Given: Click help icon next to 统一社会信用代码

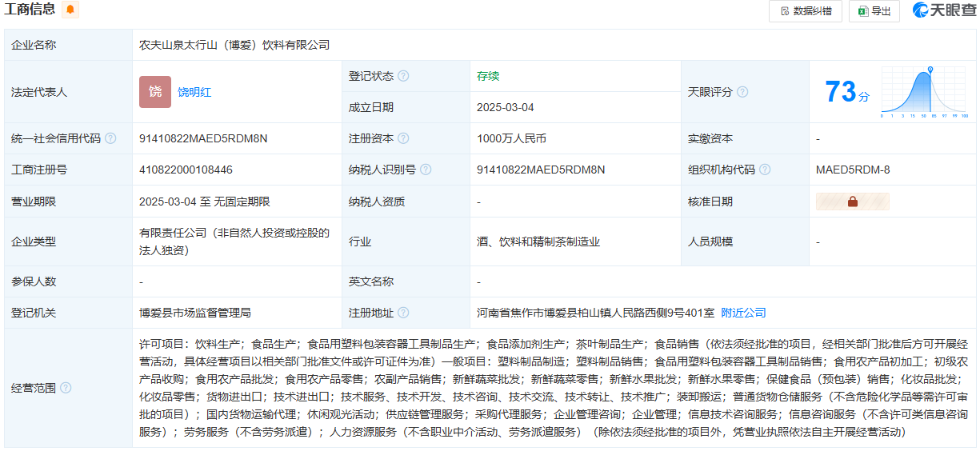Looking at the screenshot, I should [x=110, y=138].
